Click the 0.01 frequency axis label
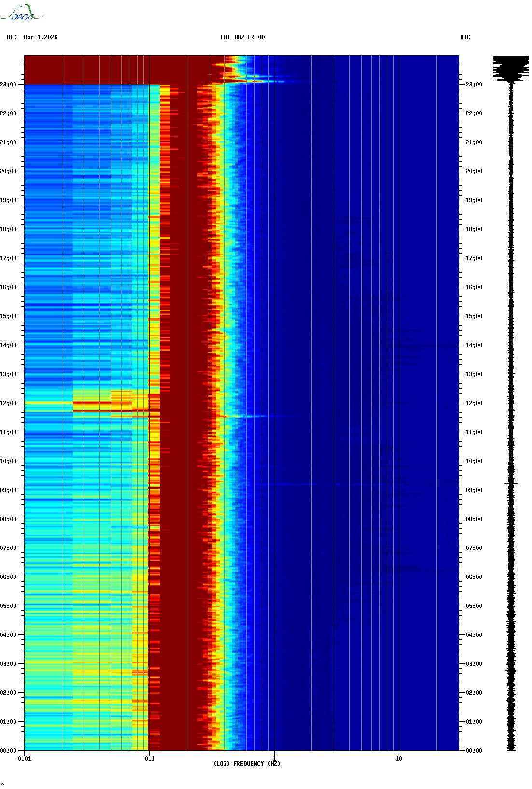This screenshot has width=532, height=789. [x=25, y=759]
